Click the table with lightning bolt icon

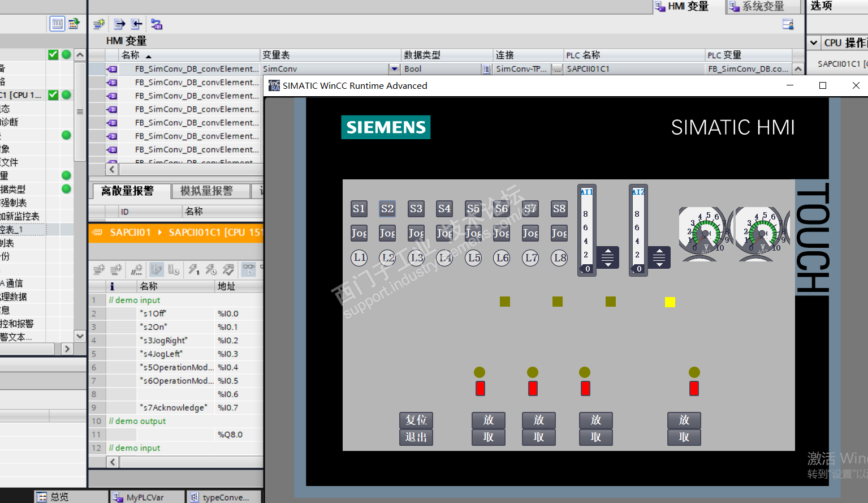157,269
